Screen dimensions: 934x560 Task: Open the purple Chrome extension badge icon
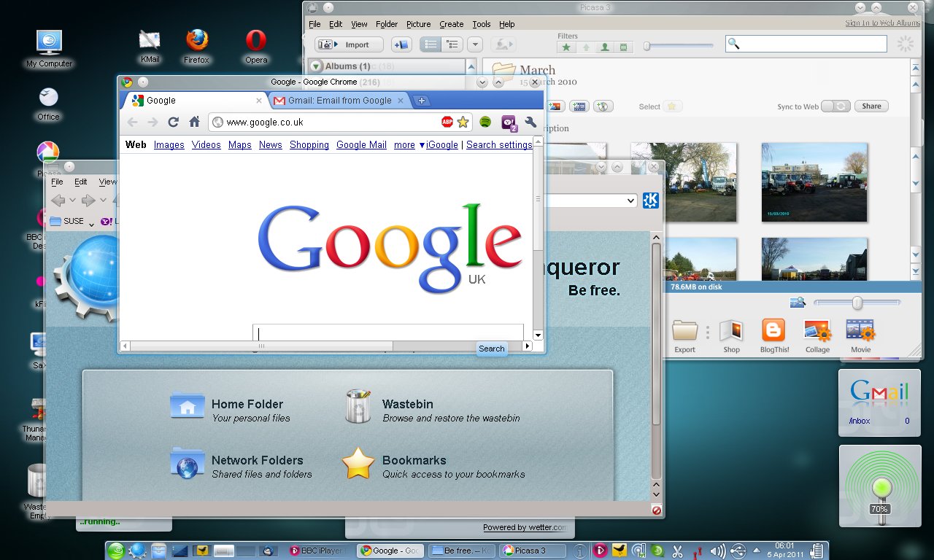(509, 122)
